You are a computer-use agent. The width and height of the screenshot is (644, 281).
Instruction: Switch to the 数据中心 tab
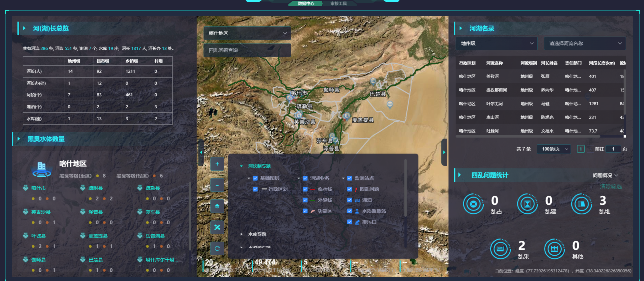pos(306,3)
